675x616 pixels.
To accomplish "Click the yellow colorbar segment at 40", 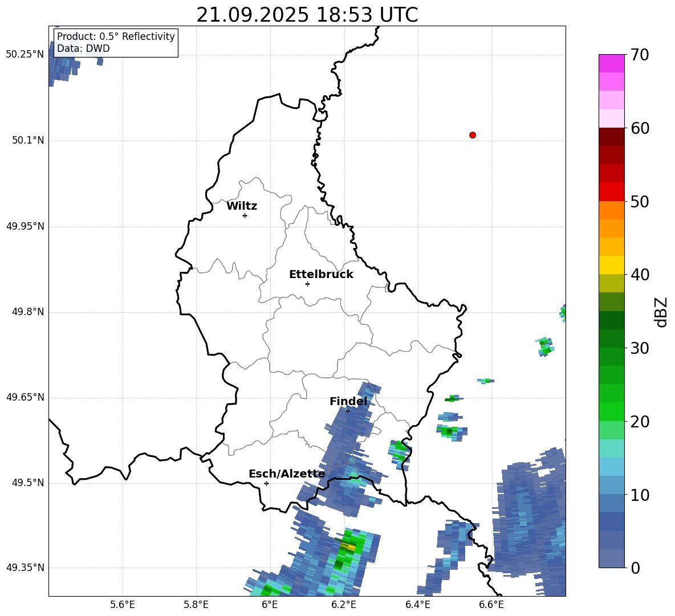I will pyautogui.click(x=611, y=265).
